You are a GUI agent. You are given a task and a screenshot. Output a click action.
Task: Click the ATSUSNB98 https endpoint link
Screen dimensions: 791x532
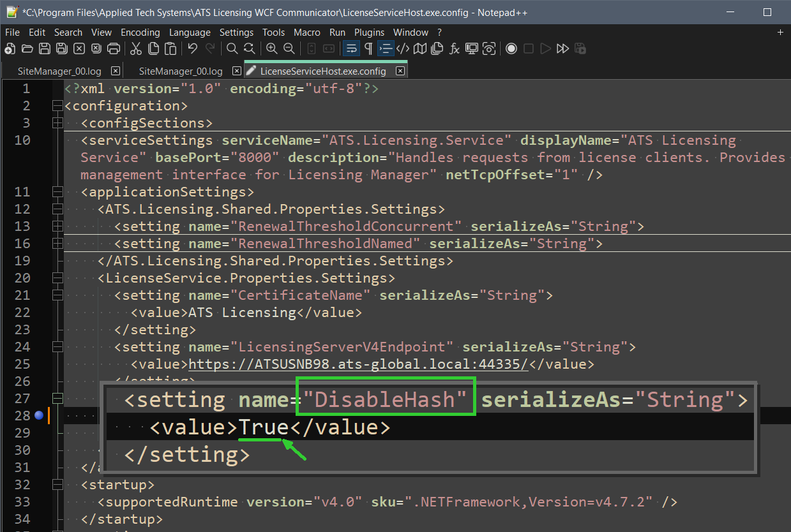point(358,364)
